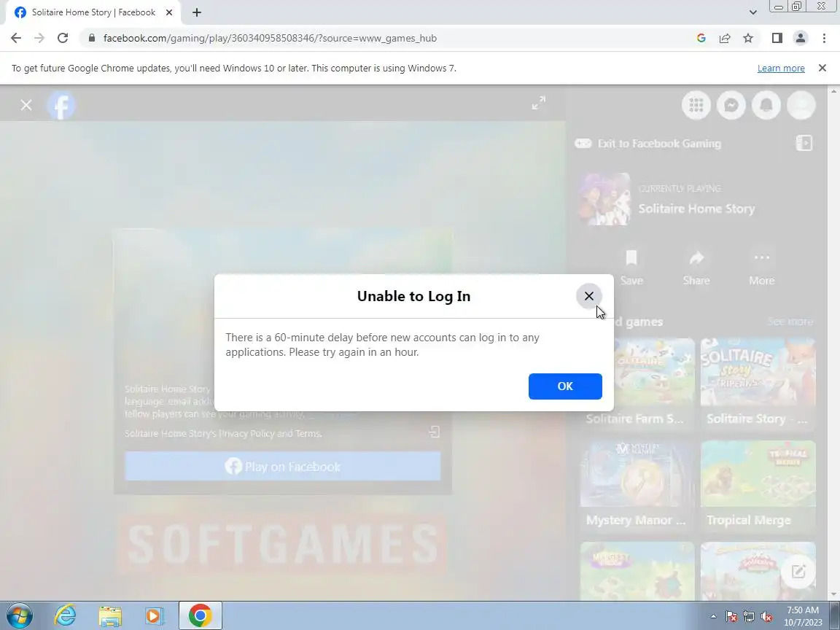Open a new browser tab
This screenshot has width=840, height=630.
(197, 12)
